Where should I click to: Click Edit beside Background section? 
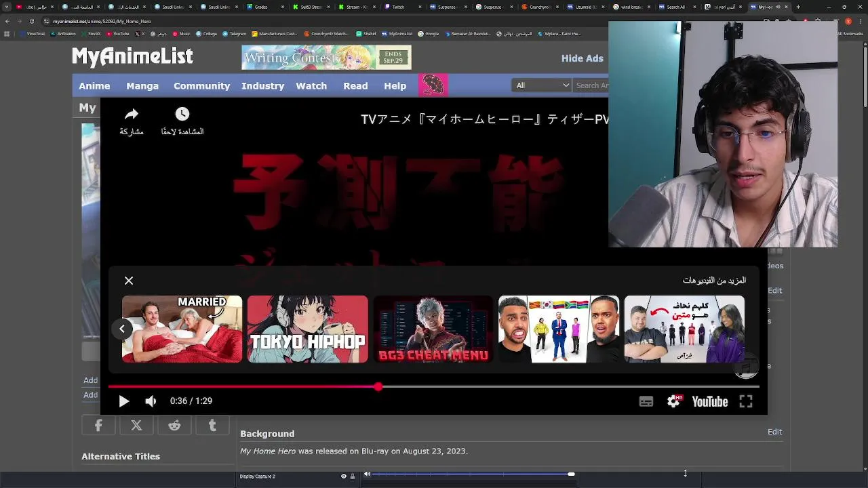pos(774,432)
